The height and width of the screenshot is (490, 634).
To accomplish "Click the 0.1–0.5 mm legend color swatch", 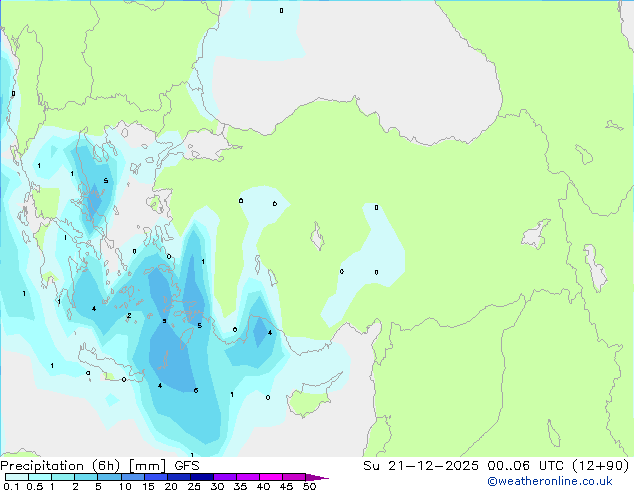I will pyautogui.click(x=17, y=477).
